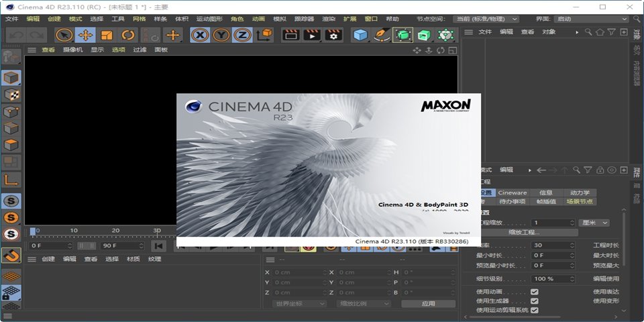Click the Redo arrow in toolbar
The image size is (644, 322).
[38, 36]
